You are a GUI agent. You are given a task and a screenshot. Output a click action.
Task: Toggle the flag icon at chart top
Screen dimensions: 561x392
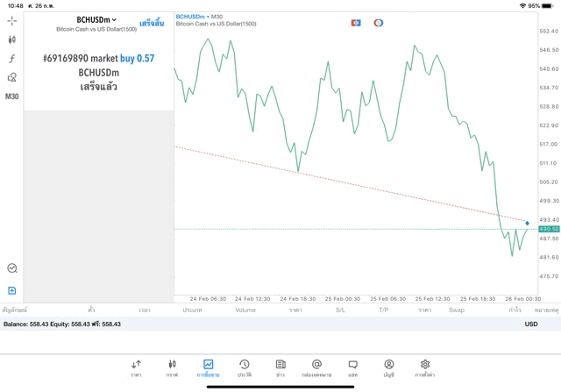point(356,23)
